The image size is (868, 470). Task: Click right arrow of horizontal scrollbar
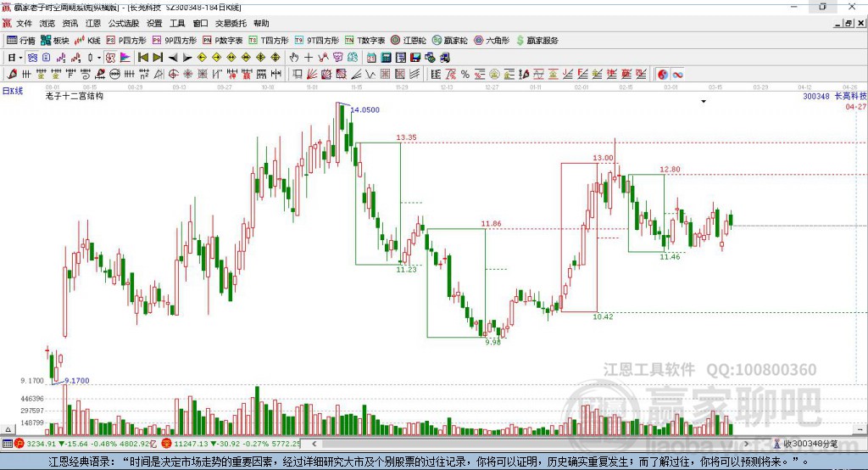coord(746,444)
